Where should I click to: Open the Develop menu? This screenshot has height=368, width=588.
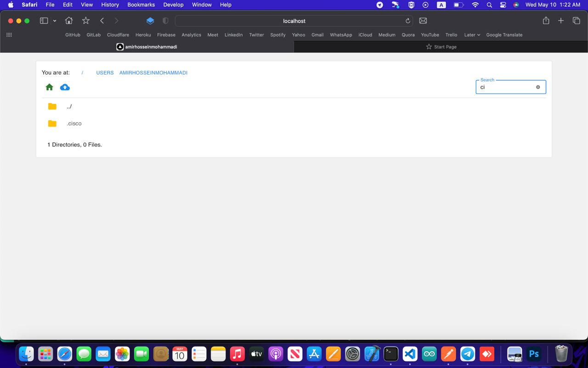pos(173,5)
